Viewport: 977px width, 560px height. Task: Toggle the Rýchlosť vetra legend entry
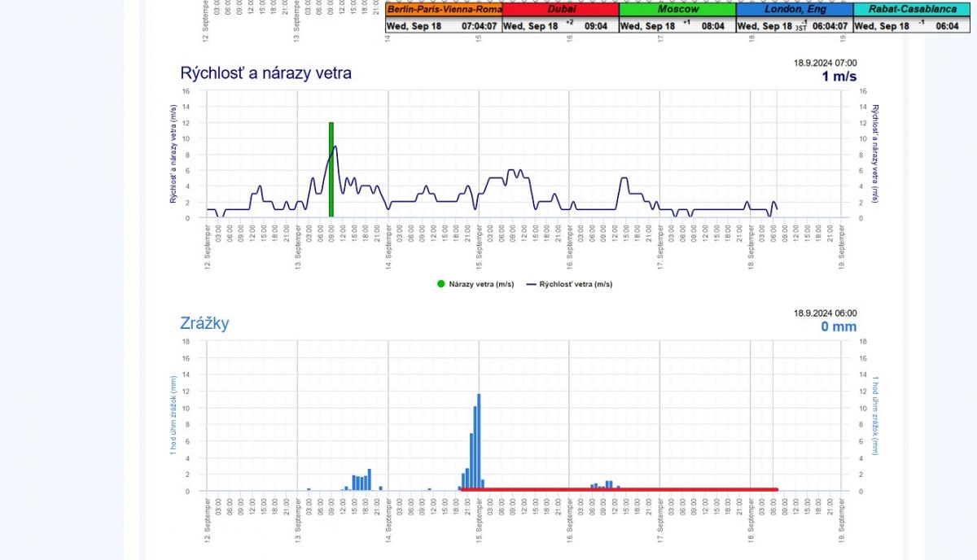(x=574, y=284)
